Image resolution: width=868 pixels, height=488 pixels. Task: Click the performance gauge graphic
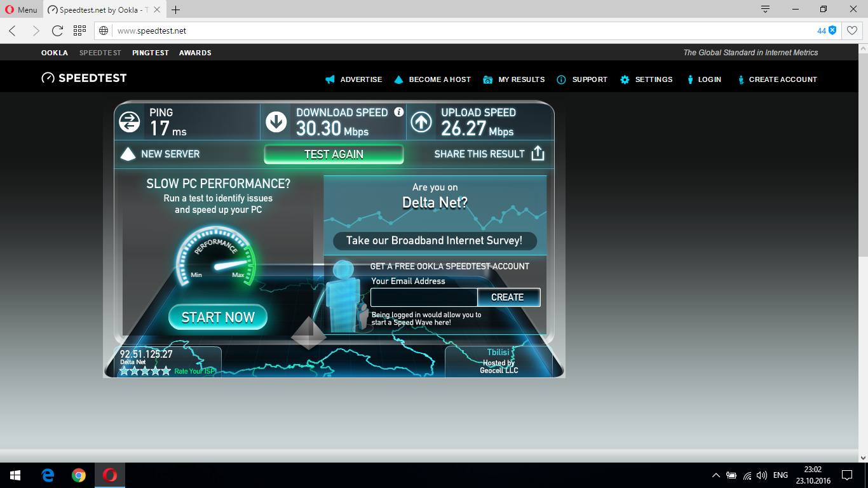click(x=216, y=257)
